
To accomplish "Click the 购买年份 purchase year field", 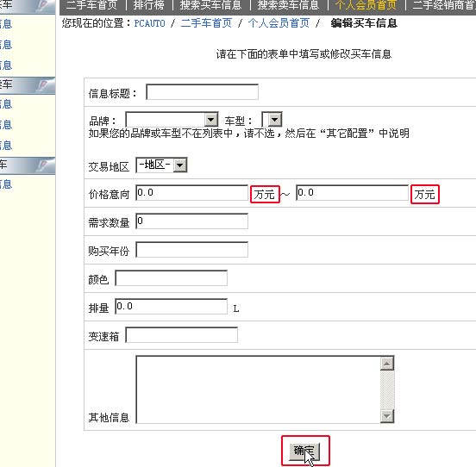I will (x=191, y=250).
